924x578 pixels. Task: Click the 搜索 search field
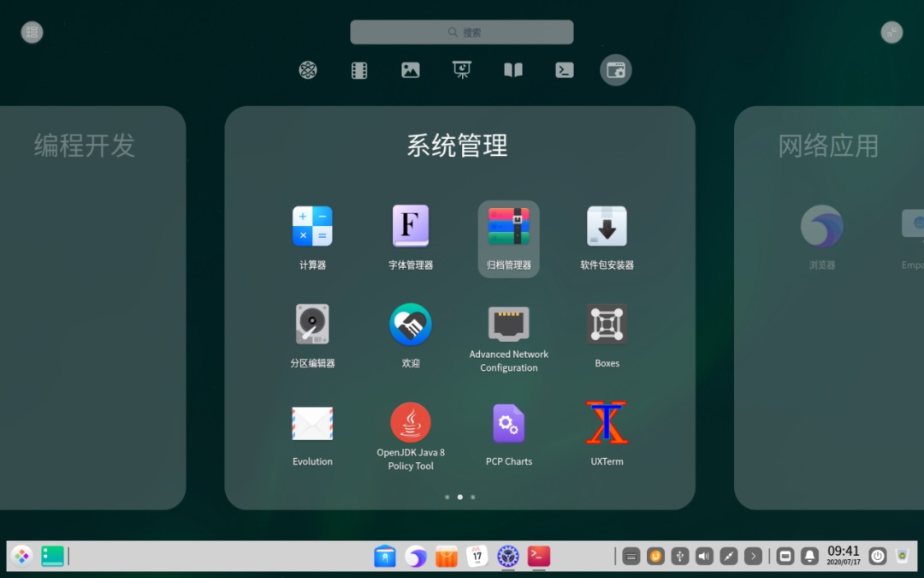click(x=462, y=32)
